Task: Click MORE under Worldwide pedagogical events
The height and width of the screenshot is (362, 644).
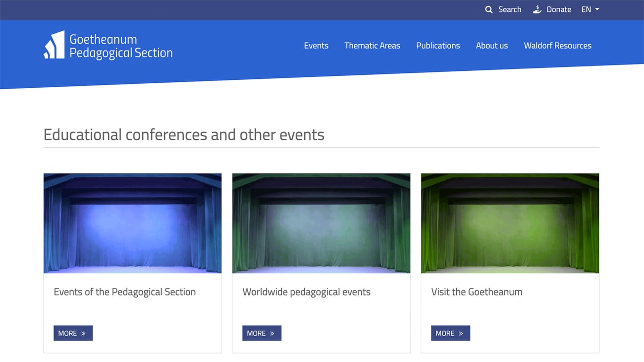Action: pos(262,333)
